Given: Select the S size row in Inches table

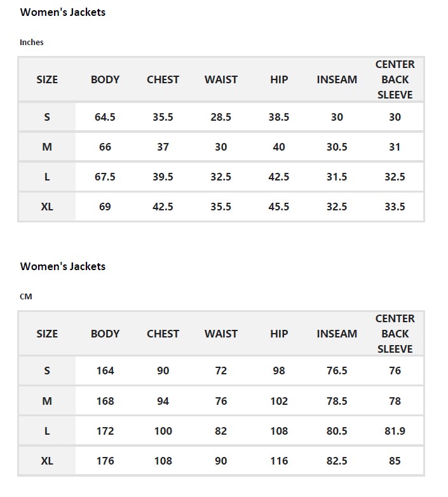Looking at the screenshot, I should 221,117.
